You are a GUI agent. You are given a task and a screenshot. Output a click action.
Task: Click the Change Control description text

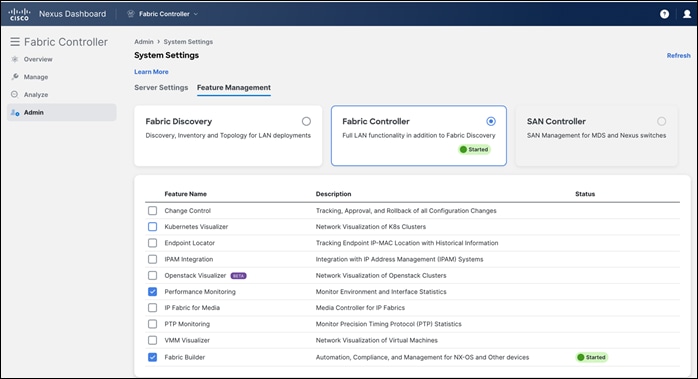(406, 211)
